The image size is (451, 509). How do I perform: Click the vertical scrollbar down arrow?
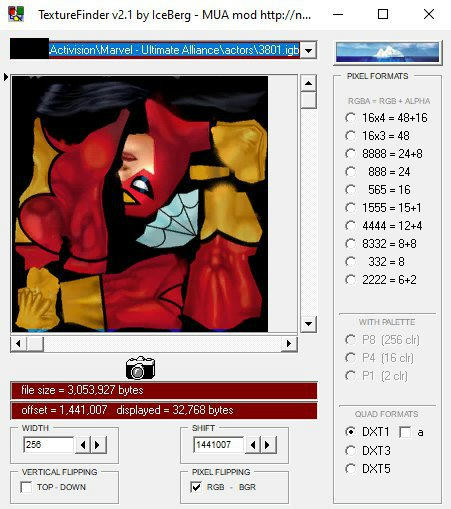click(x=308, y=324)
